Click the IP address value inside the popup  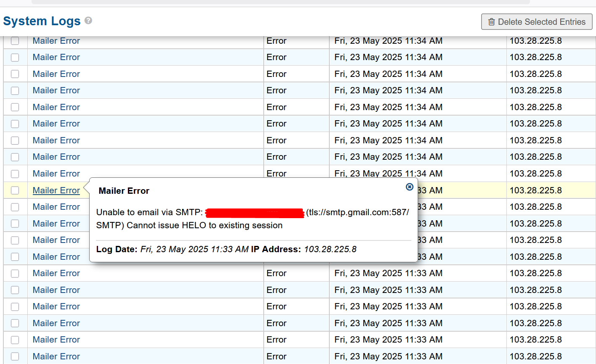pos(330,249)
